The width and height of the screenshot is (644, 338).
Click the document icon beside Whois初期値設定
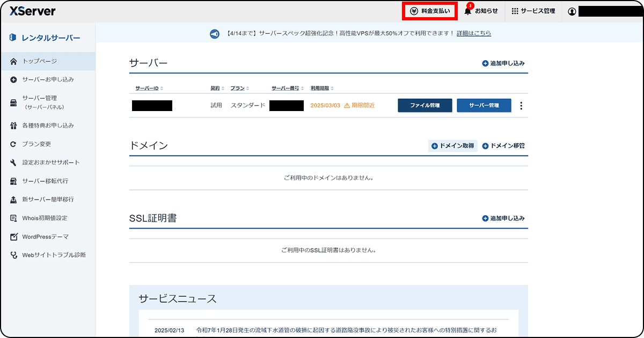point(14,218)
